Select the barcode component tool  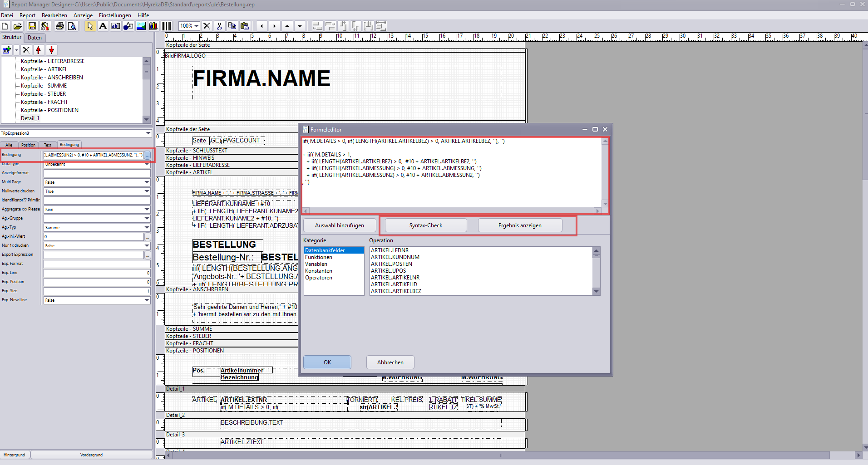click(167, 26)
